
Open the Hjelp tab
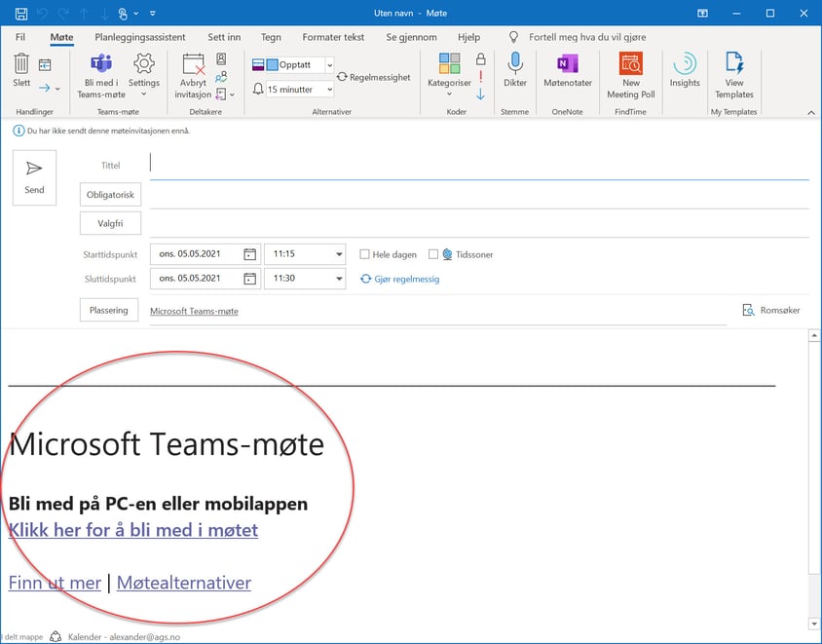468,37
